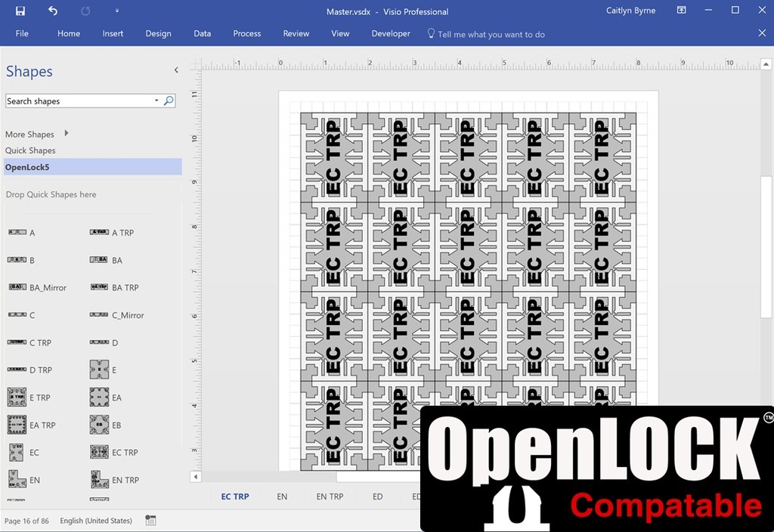Open the Insert ribbon tab
Image resolution: width=774 pixels, height=532 pixels.
point(113,33)
